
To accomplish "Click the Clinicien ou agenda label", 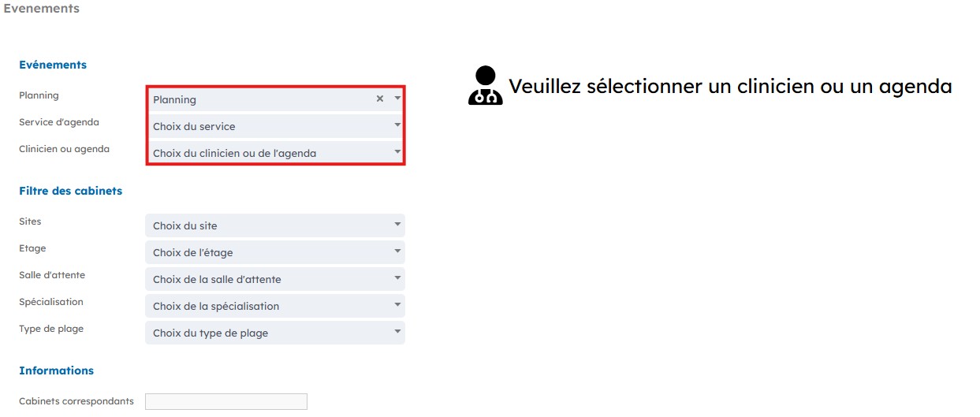I will click(x=64, y=149).
